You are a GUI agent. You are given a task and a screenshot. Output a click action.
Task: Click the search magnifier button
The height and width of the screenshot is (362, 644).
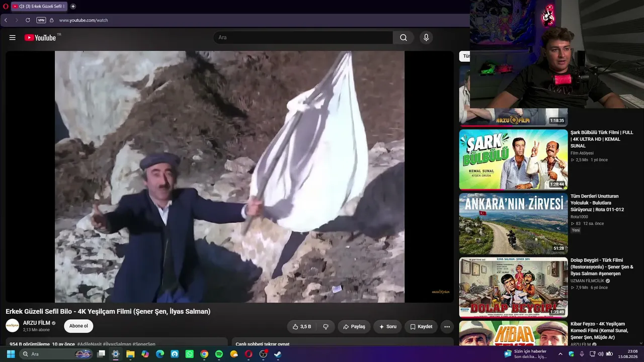tap(404, 38)
